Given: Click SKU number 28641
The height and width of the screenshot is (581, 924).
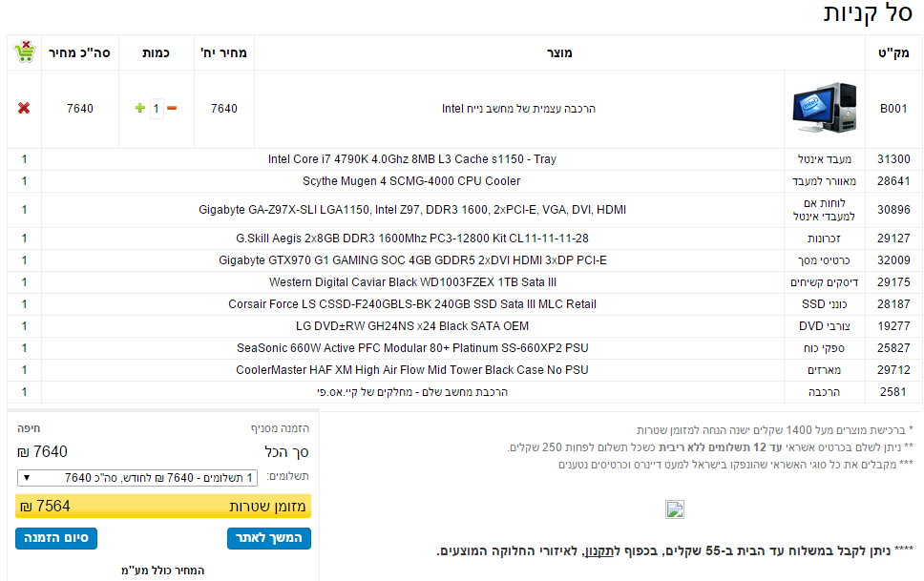Looking at the screenshot, I should [x=893, y=181].
